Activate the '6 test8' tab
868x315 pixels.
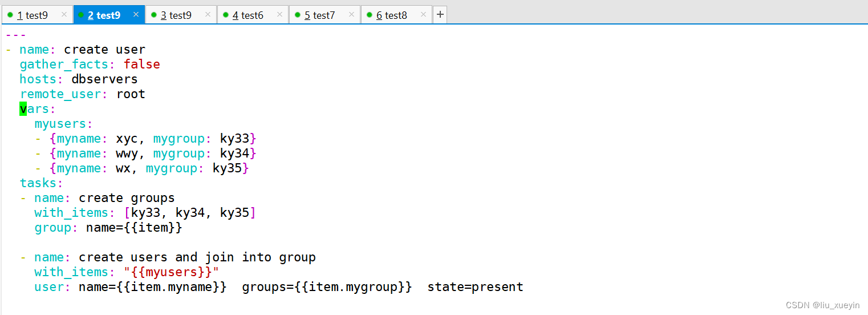(x=396, y=15)
